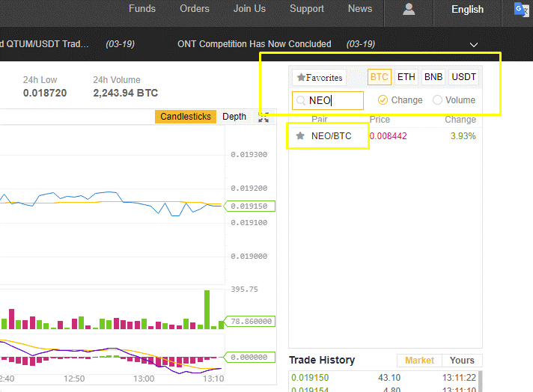Click trade time 13:11:22
This screenshot has height=392, width=533.
click(459, 378)
